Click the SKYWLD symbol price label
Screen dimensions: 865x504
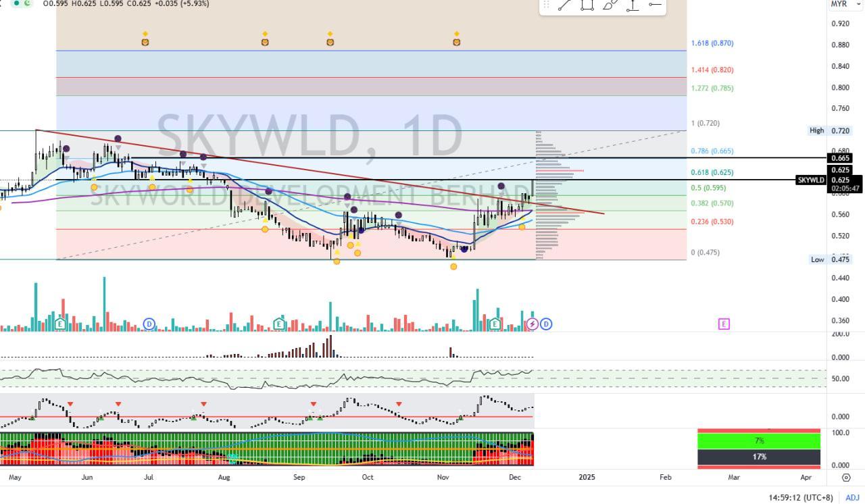[x=811, y=180]
